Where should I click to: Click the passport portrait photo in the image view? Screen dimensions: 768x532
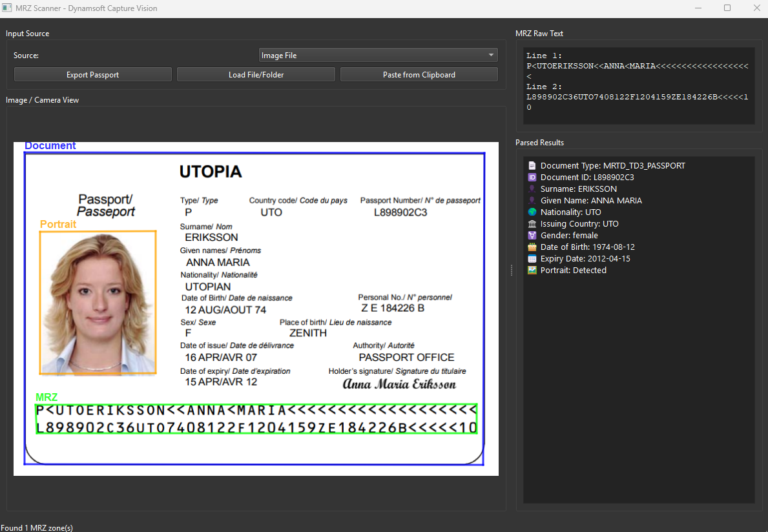tap(98, 302)
